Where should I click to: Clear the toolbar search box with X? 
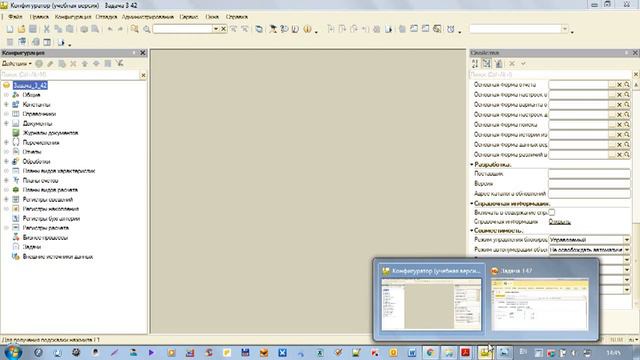click(223, 29)
